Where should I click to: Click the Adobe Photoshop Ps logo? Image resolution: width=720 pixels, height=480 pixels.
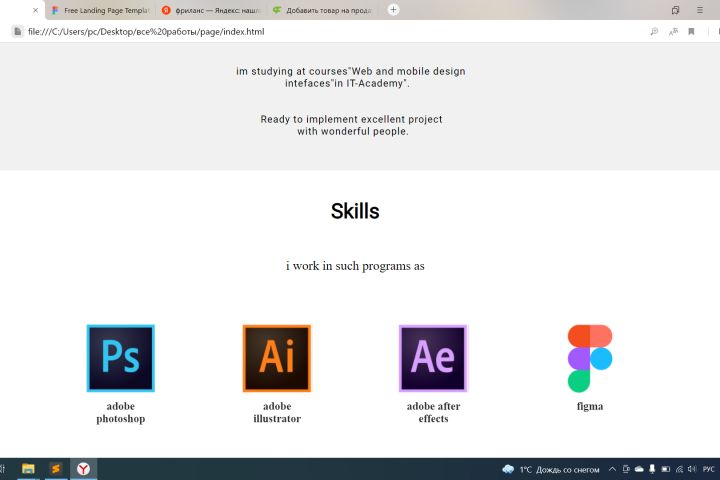121,358
